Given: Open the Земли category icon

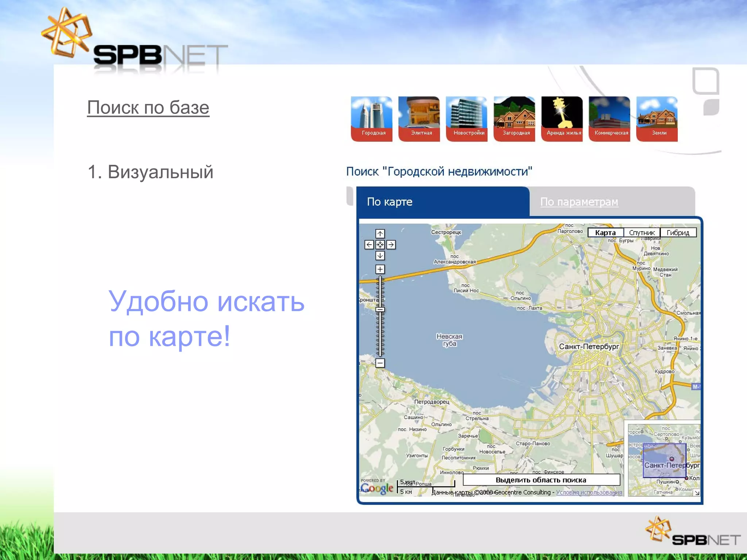Looking at the screenshot, I should [x=657, y=119].
